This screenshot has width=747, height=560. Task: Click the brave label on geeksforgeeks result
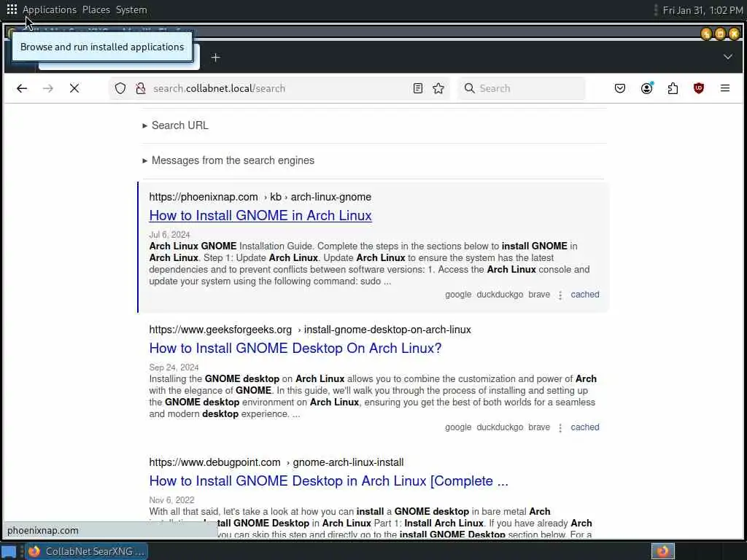[x=539, y=427]
